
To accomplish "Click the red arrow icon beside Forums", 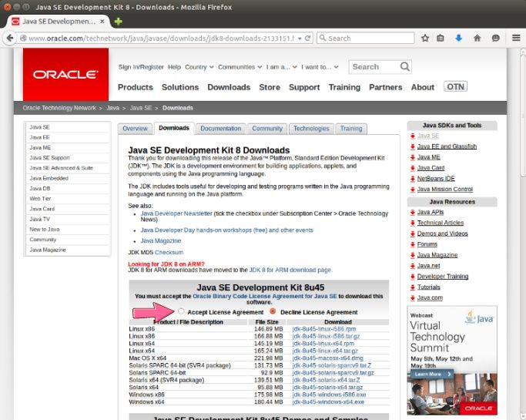I will 413,245.
